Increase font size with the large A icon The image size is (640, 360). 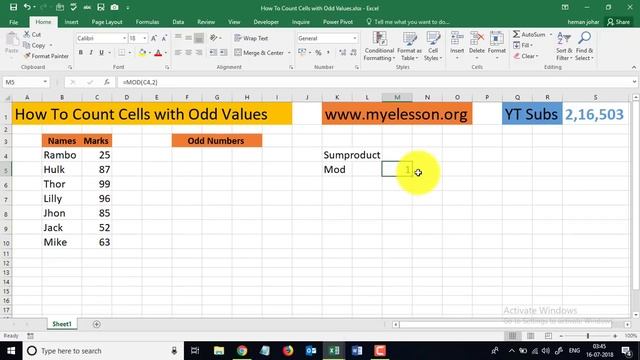click(x=154, y=38)
